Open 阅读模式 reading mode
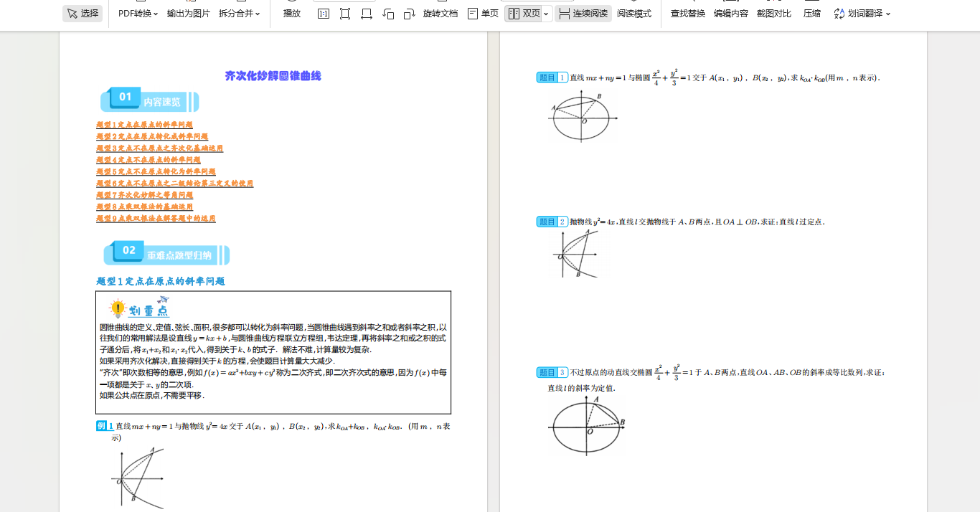This screenshot has height=512, width=980. tap(634, 14)
